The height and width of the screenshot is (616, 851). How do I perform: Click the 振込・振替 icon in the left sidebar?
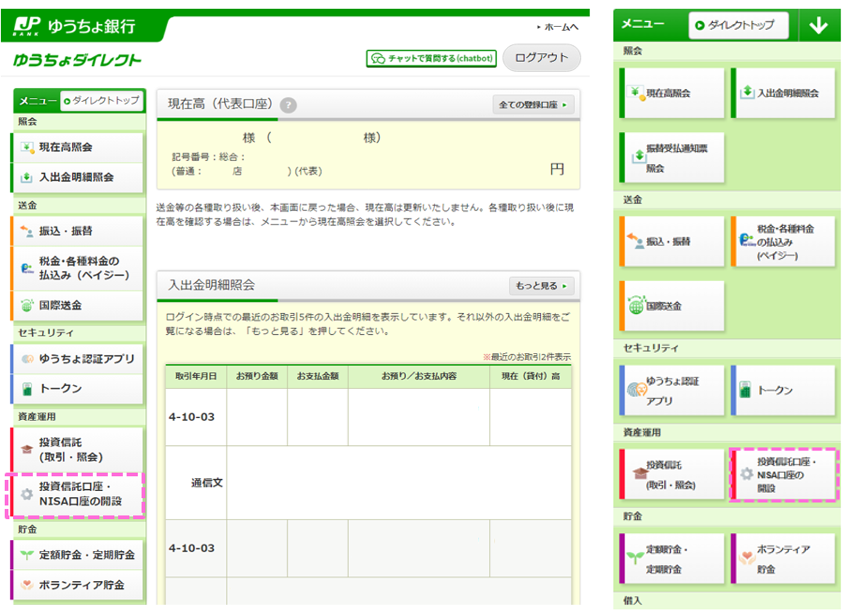(27, 231)
